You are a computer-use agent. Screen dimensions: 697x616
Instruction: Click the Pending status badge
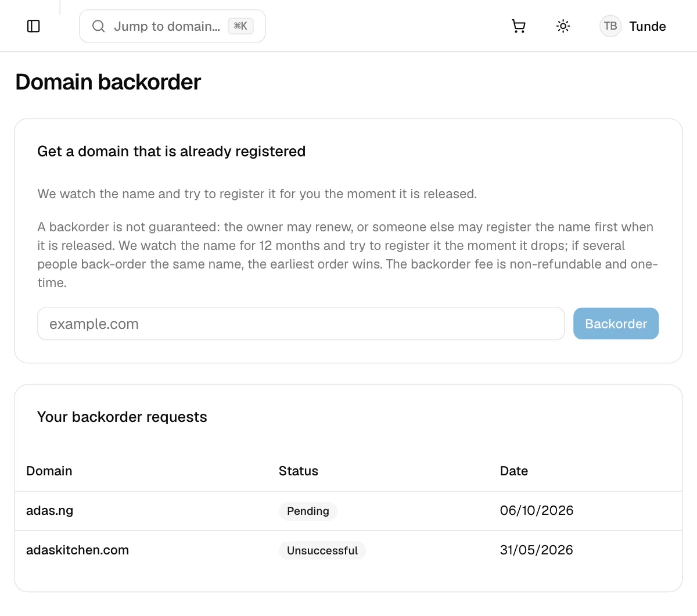[x=308, y=511]
